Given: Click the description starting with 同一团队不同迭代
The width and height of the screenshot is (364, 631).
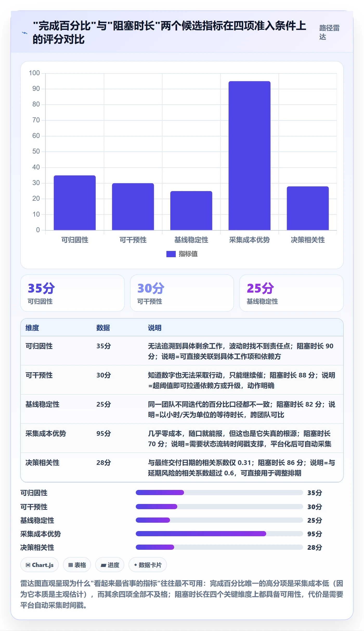Looking at the screenshot, I should coord(242,409).
